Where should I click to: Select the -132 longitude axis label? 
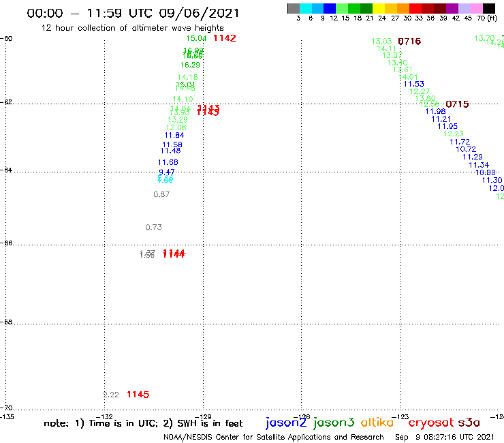coord(104,417)
